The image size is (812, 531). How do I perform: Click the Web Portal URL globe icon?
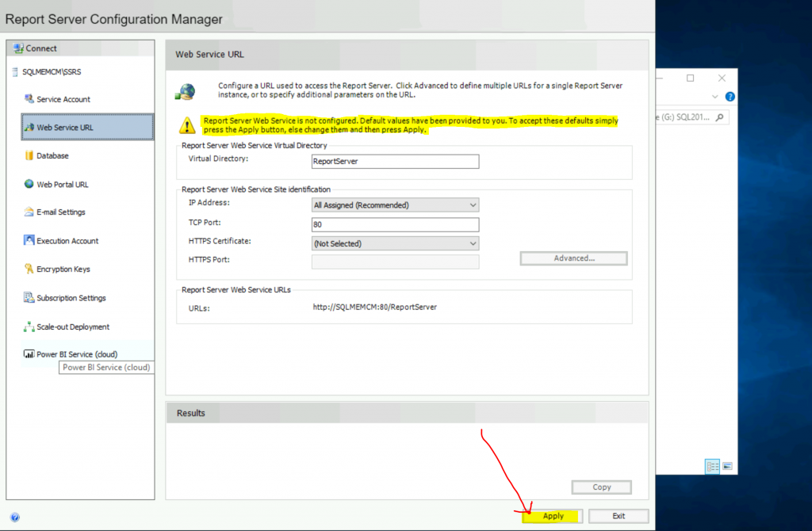(x=29, y=184)
